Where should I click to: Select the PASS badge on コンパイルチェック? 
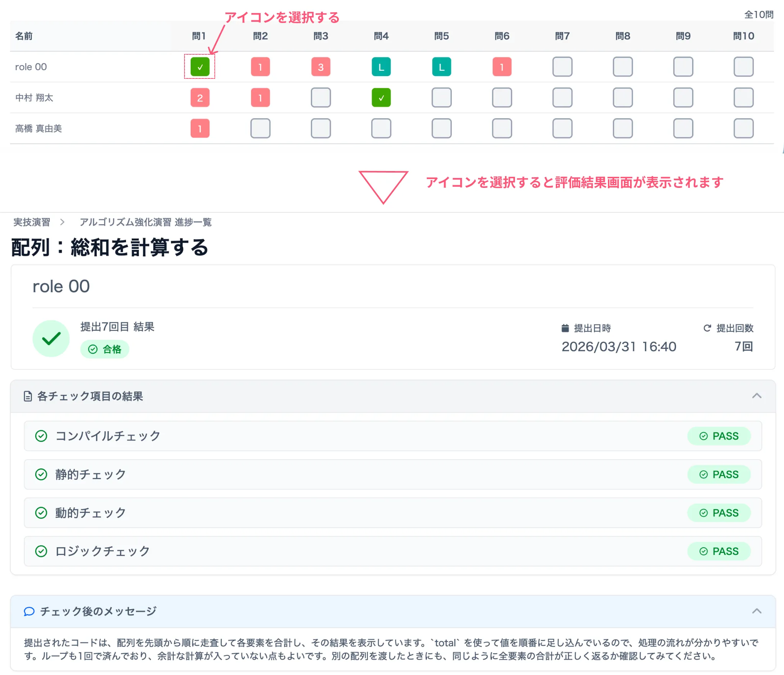[719, 436]
